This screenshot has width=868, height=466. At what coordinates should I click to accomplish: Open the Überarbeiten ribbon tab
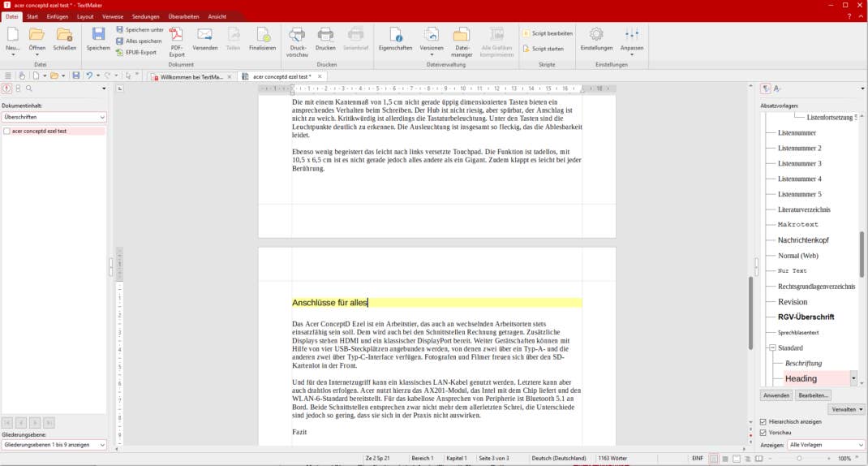[x=183, y=16]
